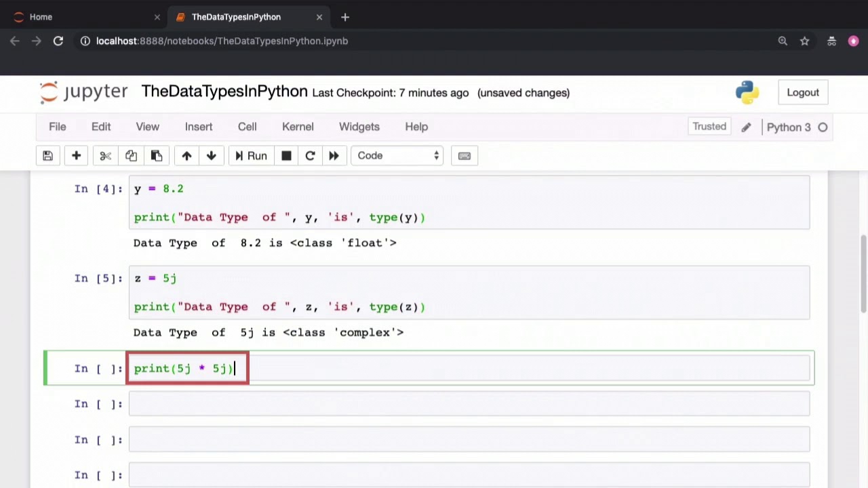This screenshot has width=868, height=488.
Task: Open the Edit menu
Action: (101, 127)
